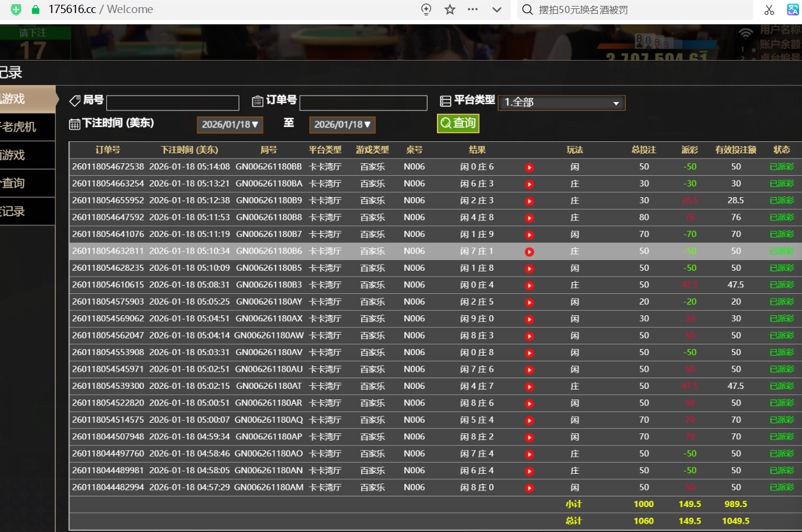Click the 局号 input field

[x=172, y=103]
